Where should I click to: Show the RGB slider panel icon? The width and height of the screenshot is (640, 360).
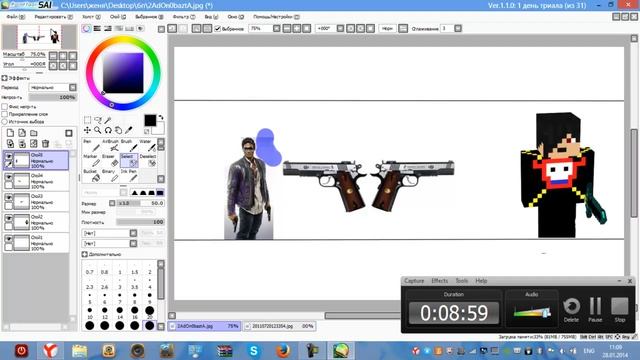pos(97,29)
